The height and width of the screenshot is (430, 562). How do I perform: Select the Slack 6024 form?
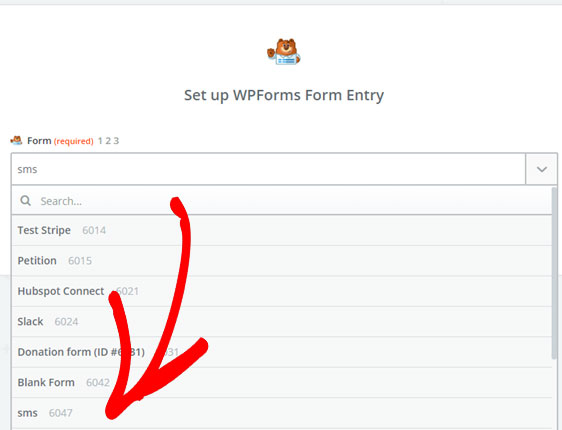(x=282, y=321)
